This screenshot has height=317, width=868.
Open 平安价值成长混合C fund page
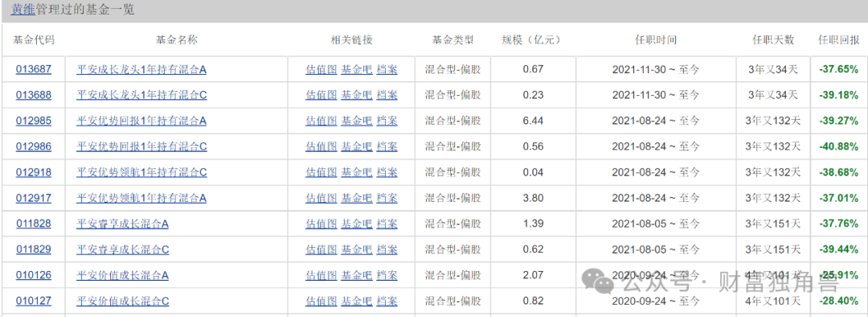pos(123,301)
